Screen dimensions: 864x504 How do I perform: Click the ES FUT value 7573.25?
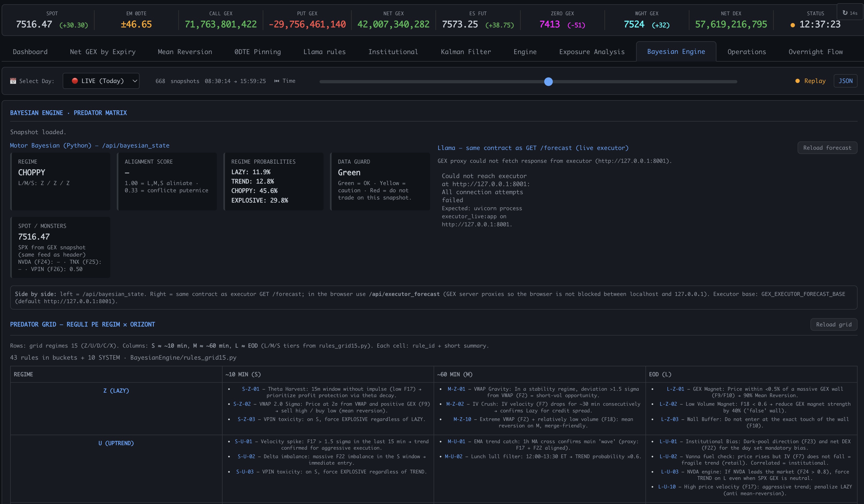pos(460,24)
